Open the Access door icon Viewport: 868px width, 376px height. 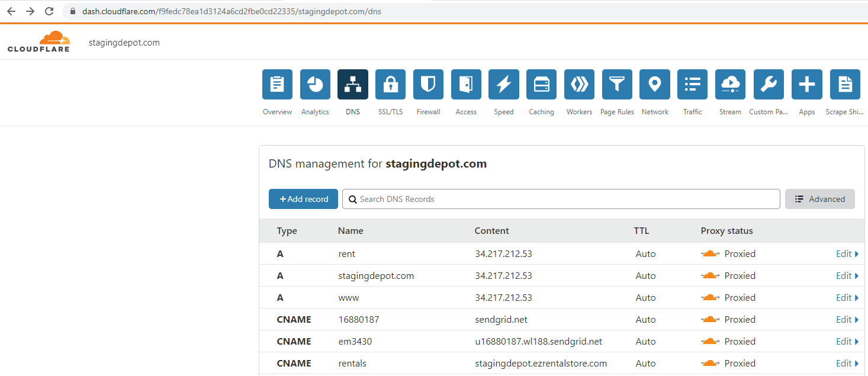(x=466, y=84)
